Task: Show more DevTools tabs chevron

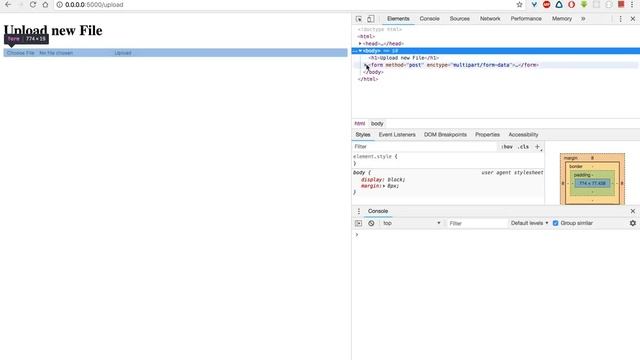Action: 583,19
